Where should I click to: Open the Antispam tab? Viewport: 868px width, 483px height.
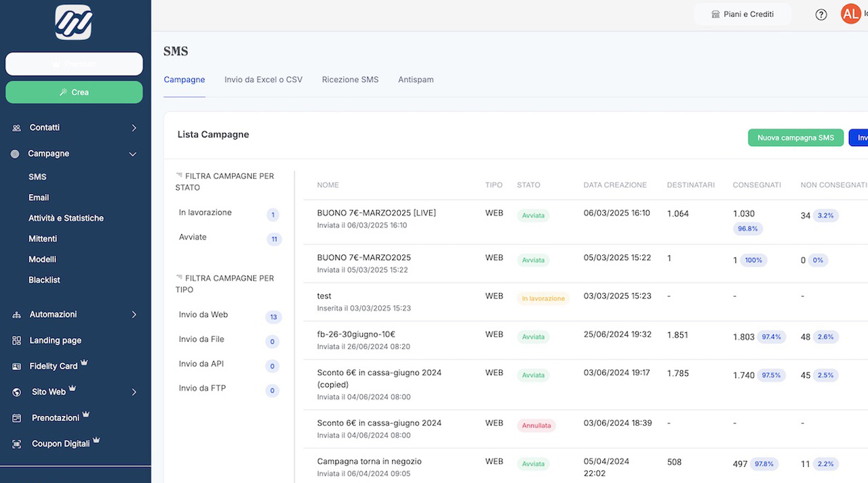416,79
